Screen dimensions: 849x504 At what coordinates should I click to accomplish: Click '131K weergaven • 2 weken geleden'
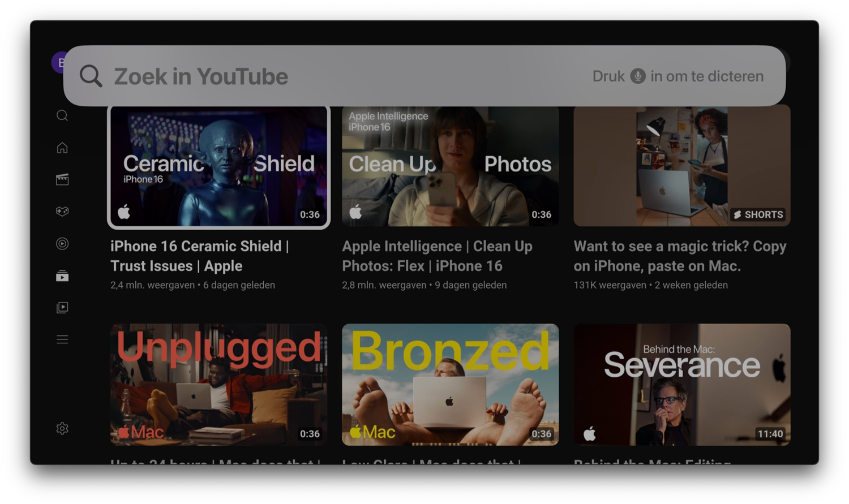tap(650, 285)
